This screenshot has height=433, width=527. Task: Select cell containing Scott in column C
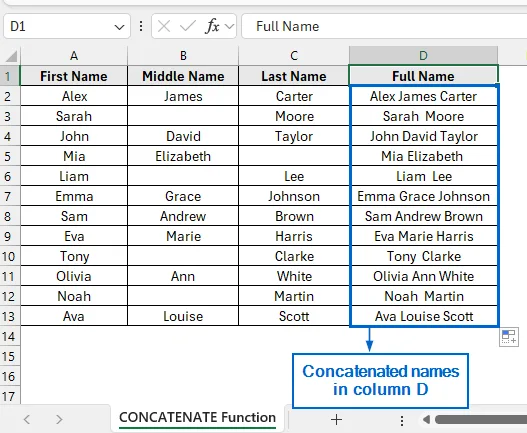tap(294, 316)
